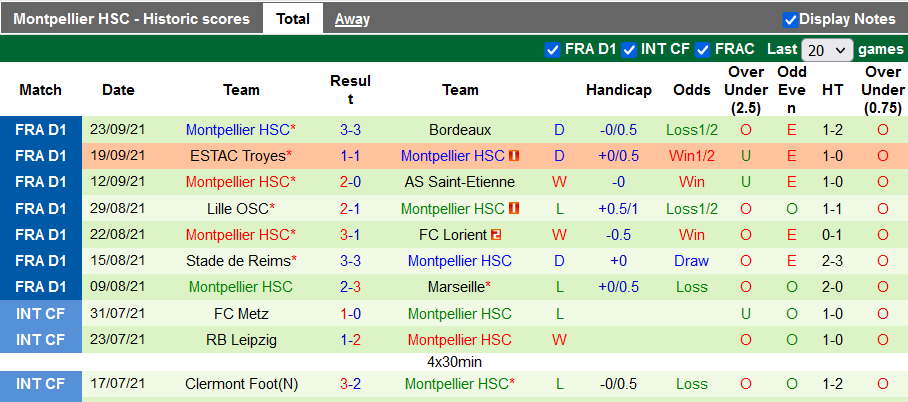The image size is (908, 402).
Task: Switch to the Total tab
Action: (292, 19)
